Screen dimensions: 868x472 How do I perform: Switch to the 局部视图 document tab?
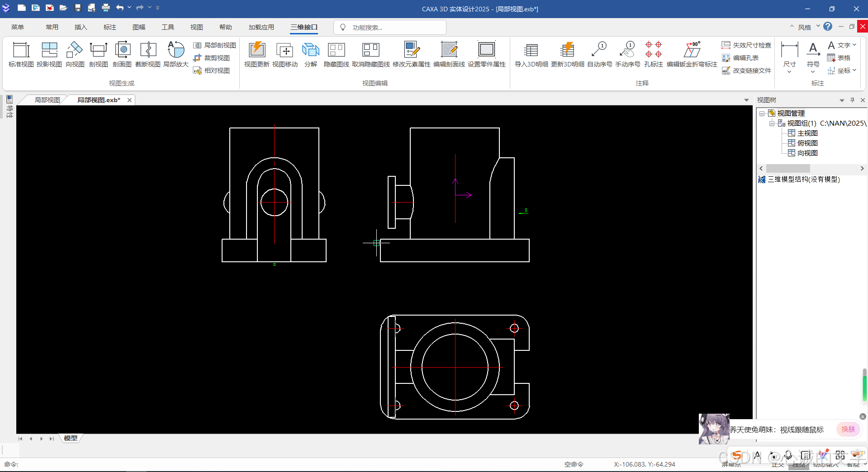tap(47, 100)
